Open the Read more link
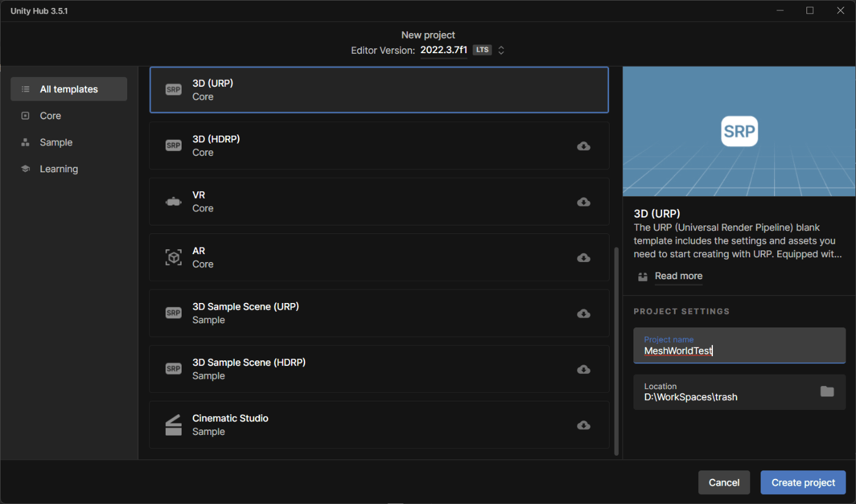The width and height of the screenshot is (856, 504). (x=679, y=276)
